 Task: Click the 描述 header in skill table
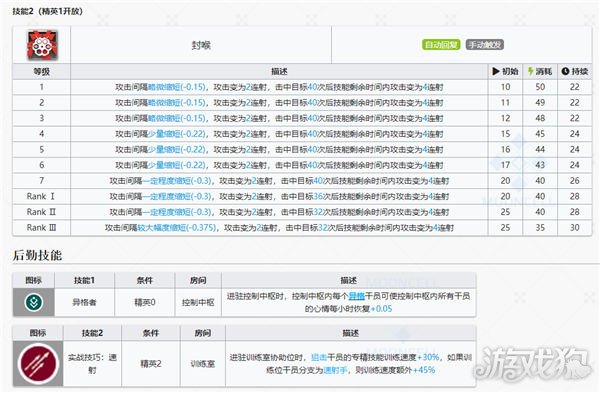(279, 72)
